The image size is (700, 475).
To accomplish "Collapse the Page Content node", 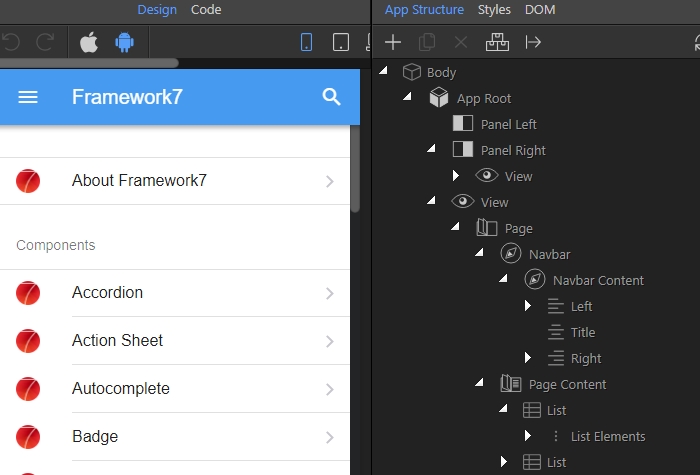I will pos(479,383).
